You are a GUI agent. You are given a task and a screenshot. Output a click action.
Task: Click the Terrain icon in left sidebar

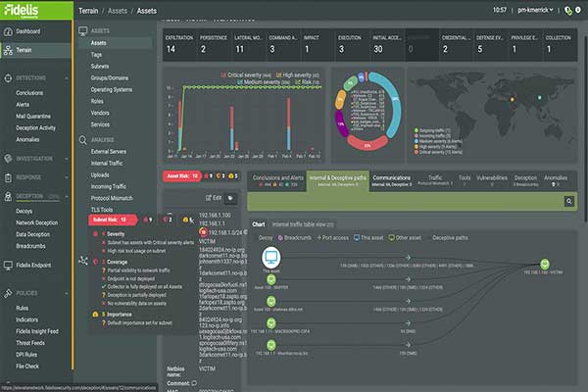pyautogui.click(x=9, y=51)
